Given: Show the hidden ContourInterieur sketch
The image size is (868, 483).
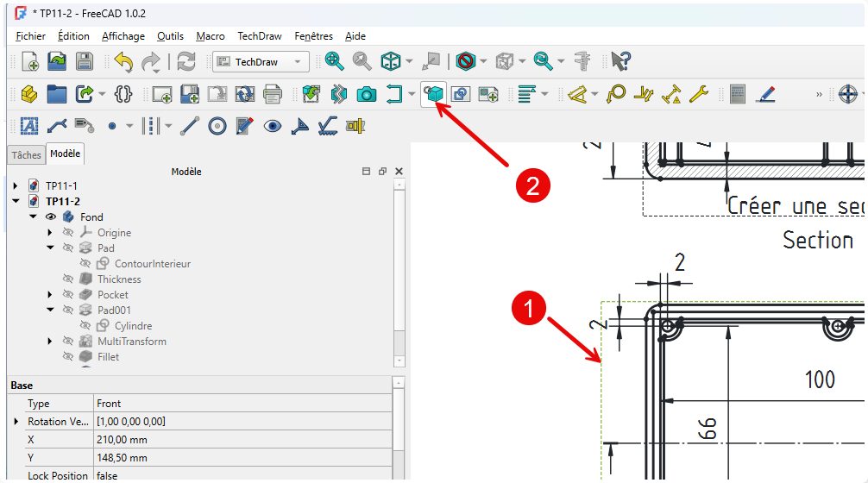Looking at the screenshot, I should (85, 264).
